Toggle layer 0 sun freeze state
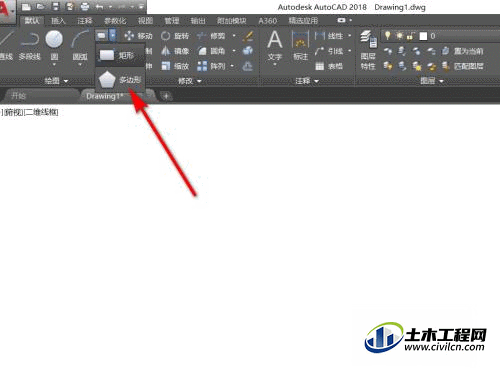Viewport: 500px width, 375px height. tap(399, 36)
